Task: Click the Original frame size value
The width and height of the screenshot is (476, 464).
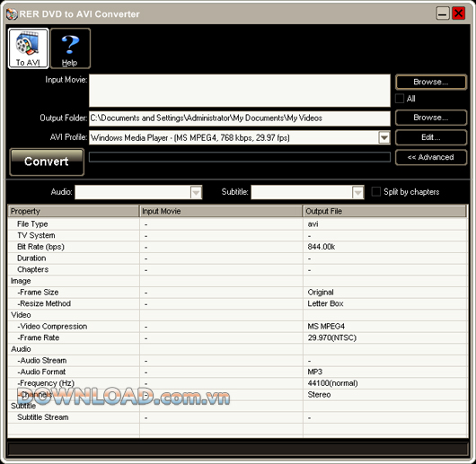Action: click(x=321, y=293)
